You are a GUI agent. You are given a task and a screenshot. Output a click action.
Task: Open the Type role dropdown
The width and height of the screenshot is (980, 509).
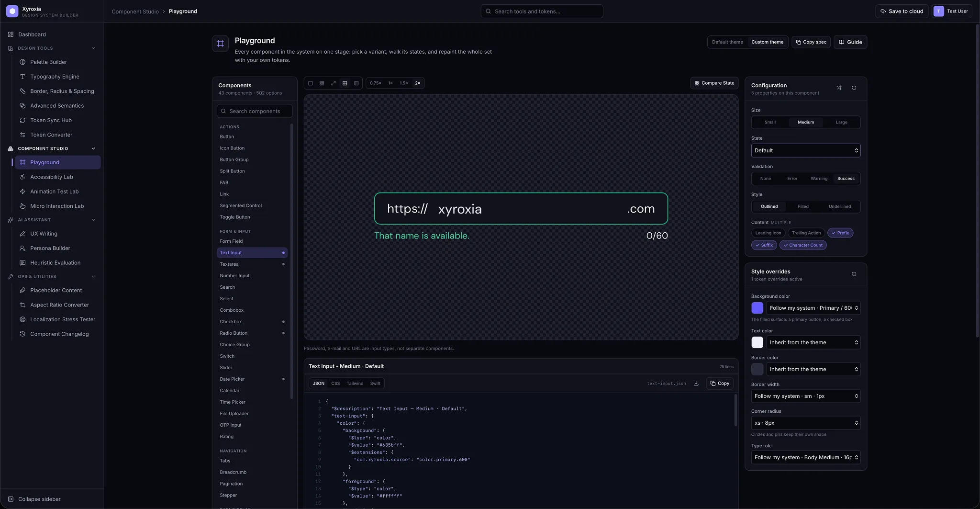[x=806, y=458]
